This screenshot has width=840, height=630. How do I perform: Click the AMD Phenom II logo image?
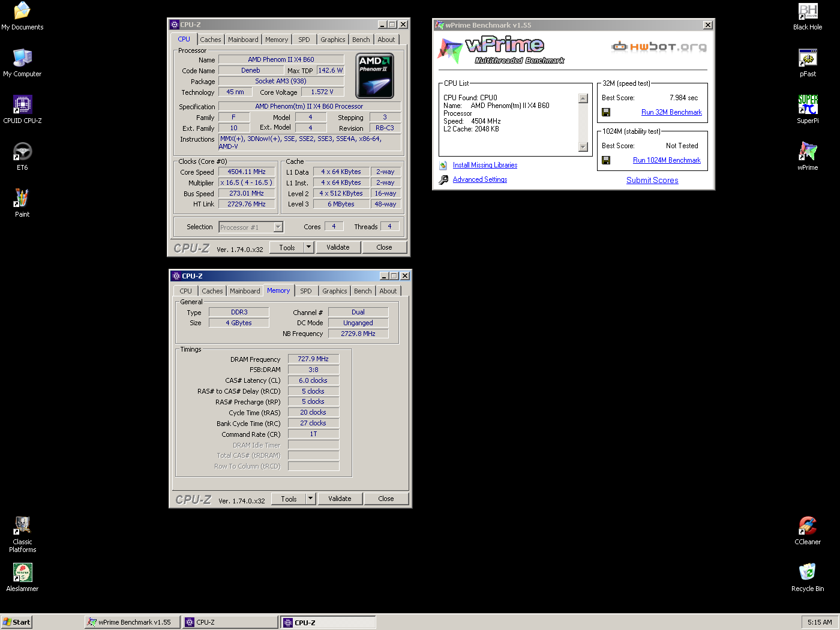[x=375, y=76]
